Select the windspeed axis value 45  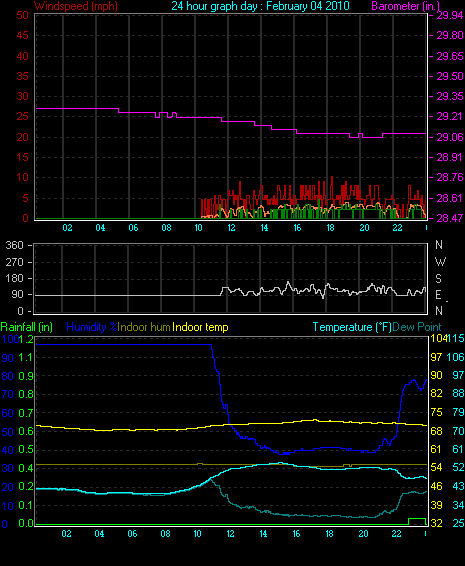(x=22, y=36)
